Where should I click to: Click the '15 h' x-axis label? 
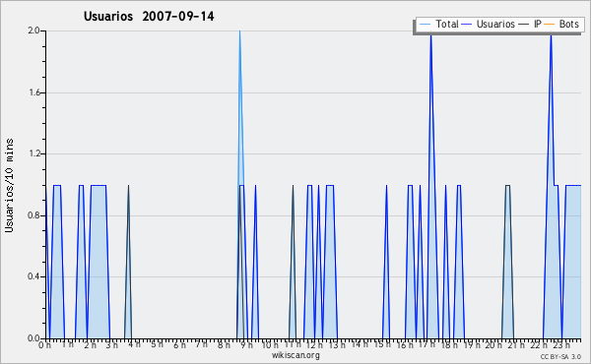(x=382, y=344)
